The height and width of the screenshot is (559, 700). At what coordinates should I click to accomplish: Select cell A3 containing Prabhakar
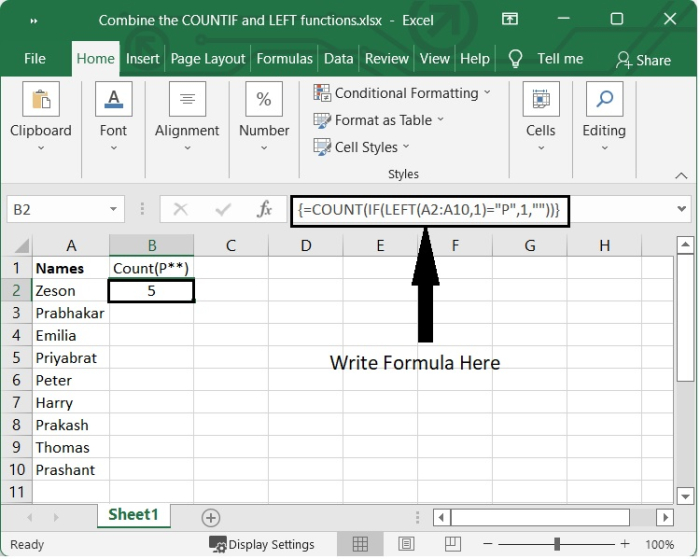(x=71, y=313)
